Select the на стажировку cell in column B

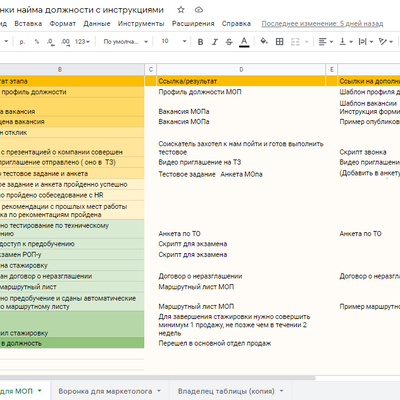(x=72, y=265)
